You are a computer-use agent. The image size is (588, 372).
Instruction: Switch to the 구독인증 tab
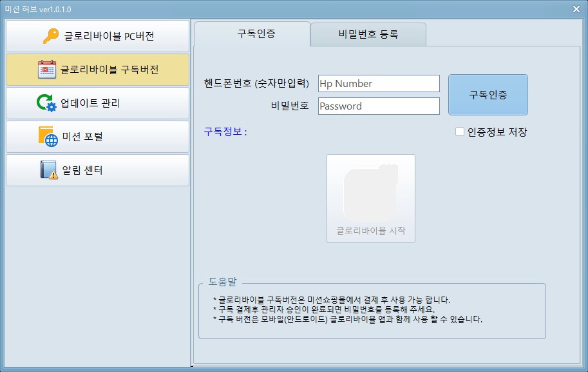252,34
